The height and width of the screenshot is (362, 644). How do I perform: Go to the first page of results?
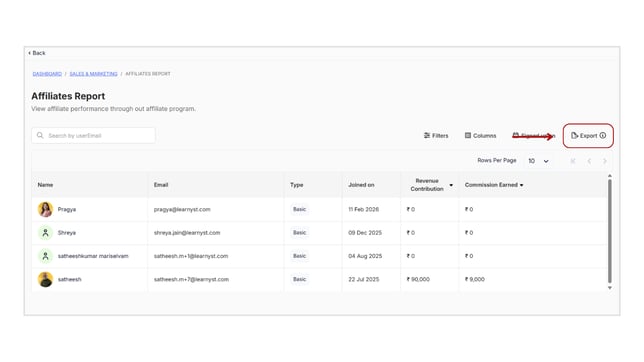573,161
